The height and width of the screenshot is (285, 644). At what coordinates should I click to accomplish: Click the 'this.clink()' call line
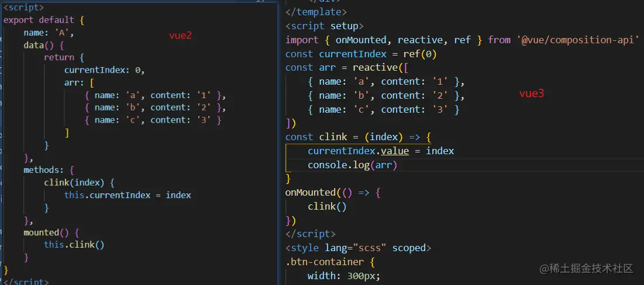74,245
